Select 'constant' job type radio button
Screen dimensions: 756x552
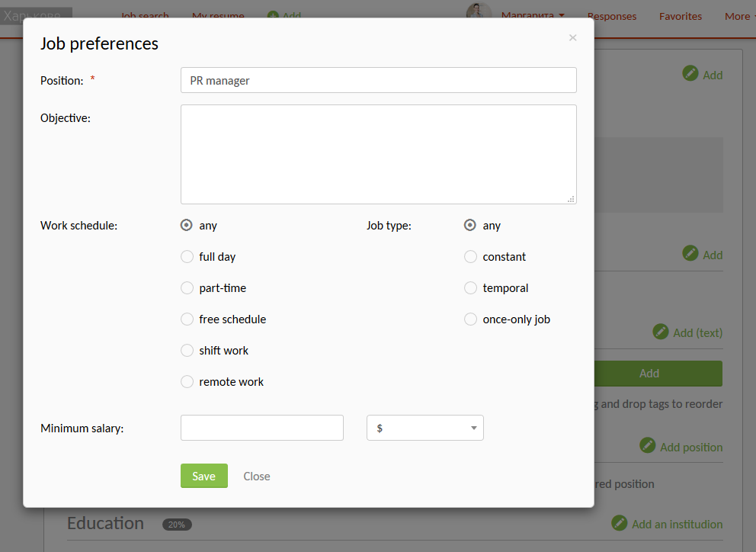click(470, 257)
